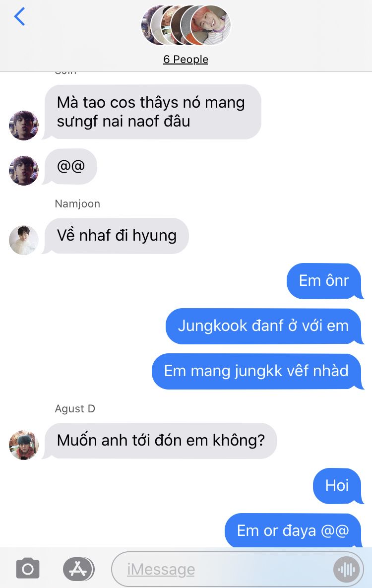The width and height of the screenshot is (372, 588).
Task: Tap avatar beside the '@@' message
Action: [x=24, y=171]
